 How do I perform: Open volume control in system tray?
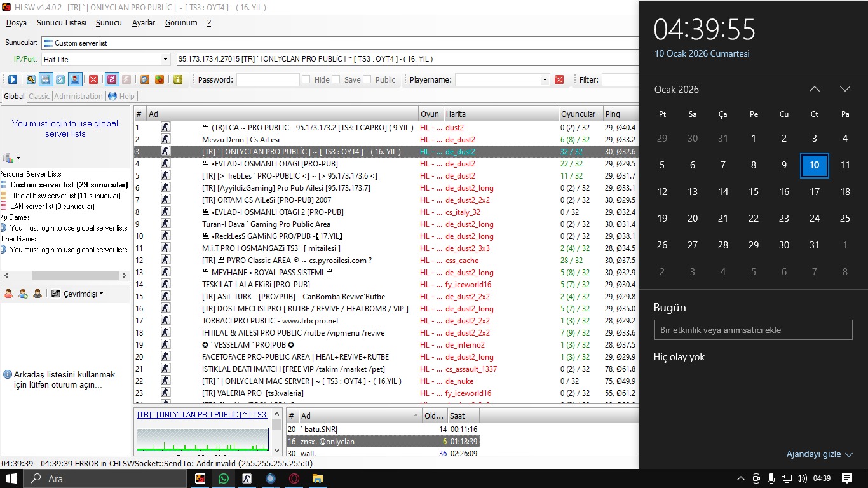(x=802, y=478)
